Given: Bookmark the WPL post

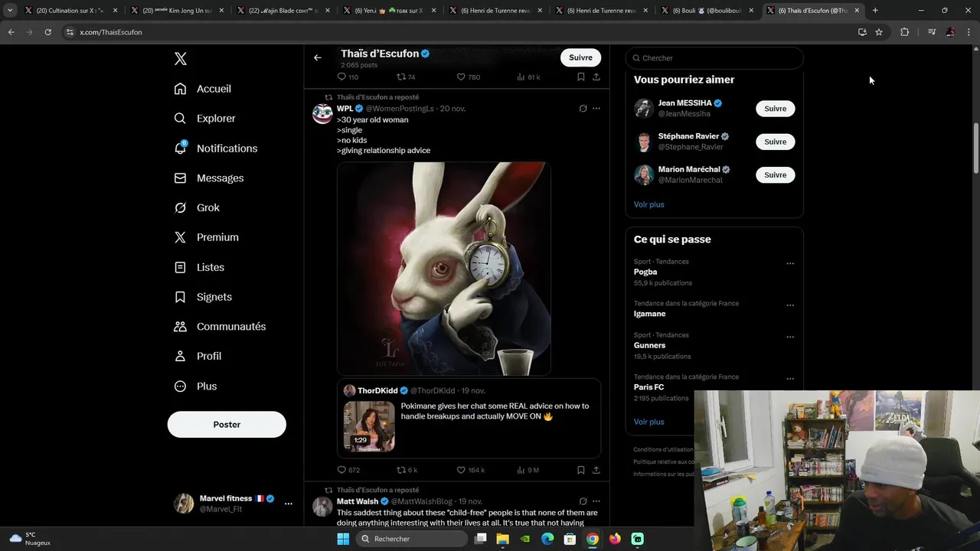Looking at the screenshot, I should click(581, 470).
